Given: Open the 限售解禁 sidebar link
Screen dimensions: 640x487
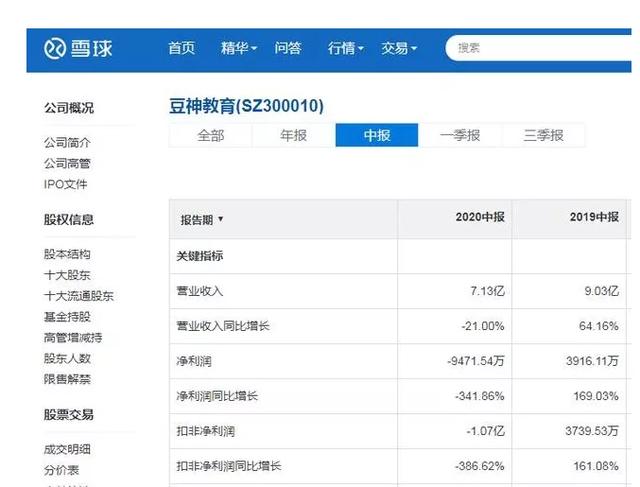Looking at the screenshot, I should [x=67, y=379].
